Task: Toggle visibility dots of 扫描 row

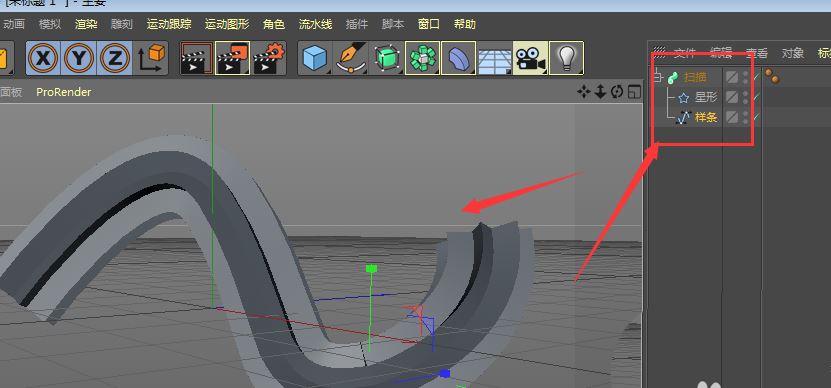Action: (746, 77)
